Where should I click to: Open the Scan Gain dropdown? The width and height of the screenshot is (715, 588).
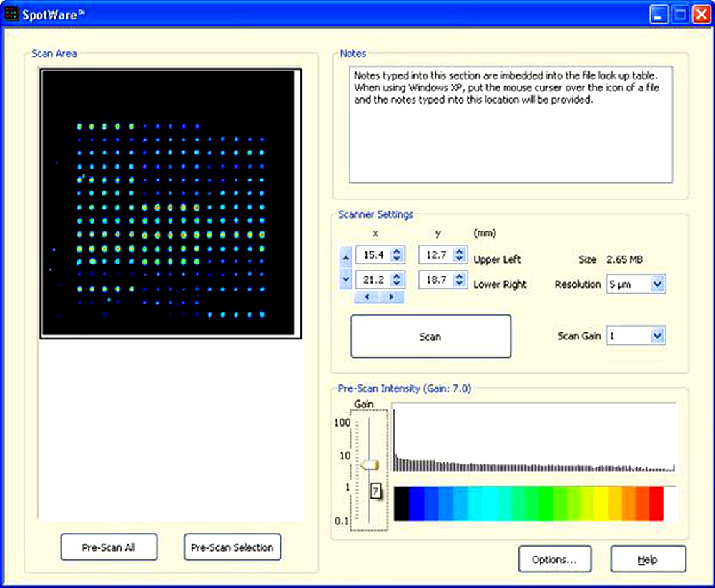(657, 336)
